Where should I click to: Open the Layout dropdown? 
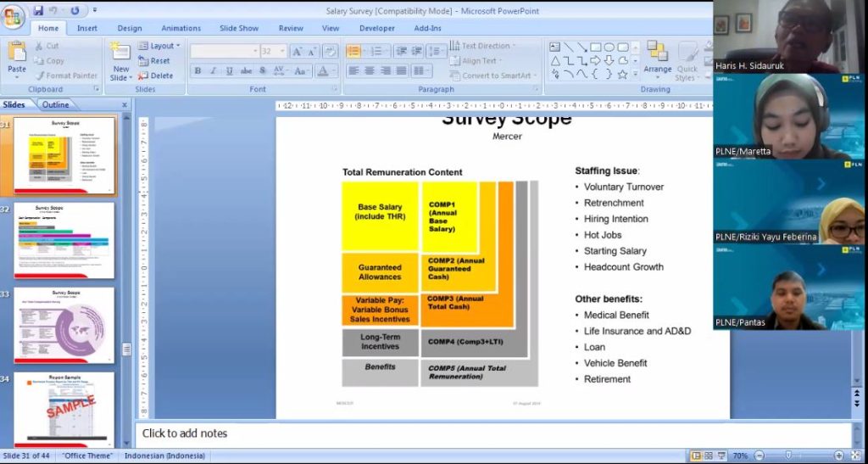click(x=159, y=46)
